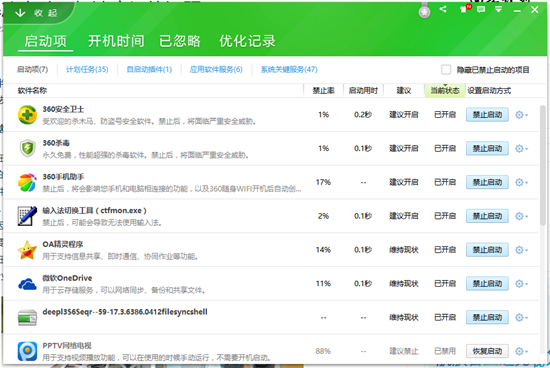Open settings gear for deepl3S6Seqr row
Image resolution: width=550 pixels, height=368 pixels.
[521, 317]
